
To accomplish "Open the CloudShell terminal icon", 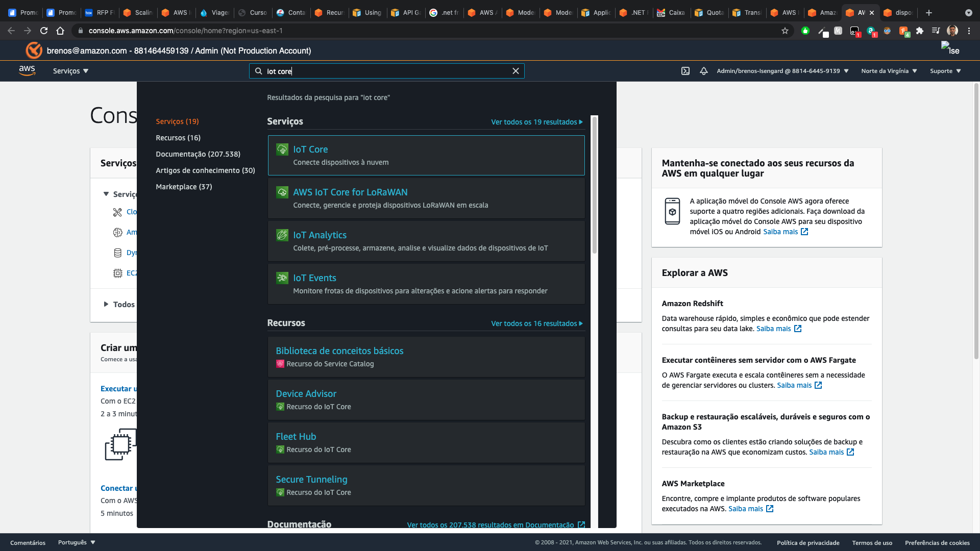I will pyautogui.click(x=685, y=71).
